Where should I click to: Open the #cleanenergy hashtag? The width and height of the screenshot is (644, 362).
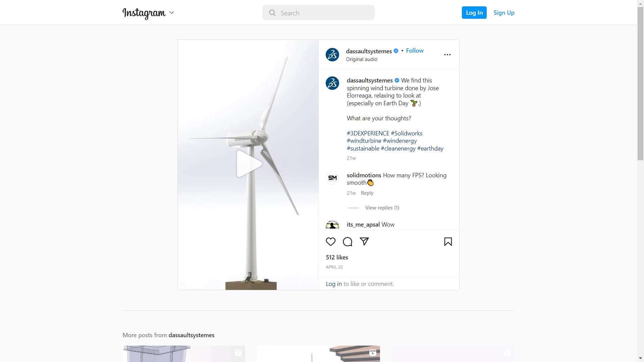coord(398,148)
